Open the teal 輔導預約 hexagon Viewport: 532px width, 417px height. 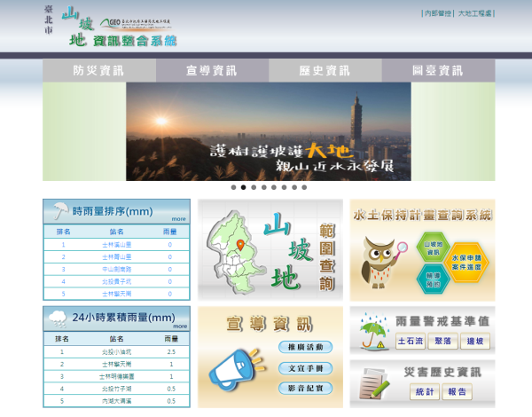pyautogui.click(x=434, y=279)
